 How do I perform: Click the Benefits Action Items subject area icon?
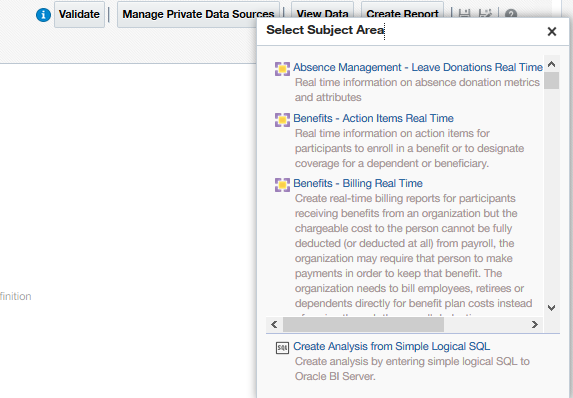click(x=282, y=120)
